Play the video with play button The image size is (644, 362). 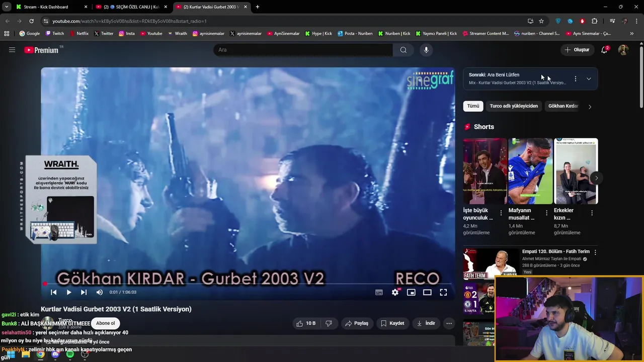[69, 292]
